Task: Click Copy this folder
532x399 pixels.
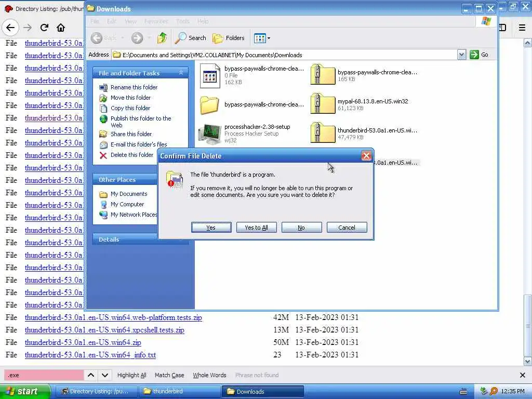Action: pyautogui.click(x=130, y=108)
